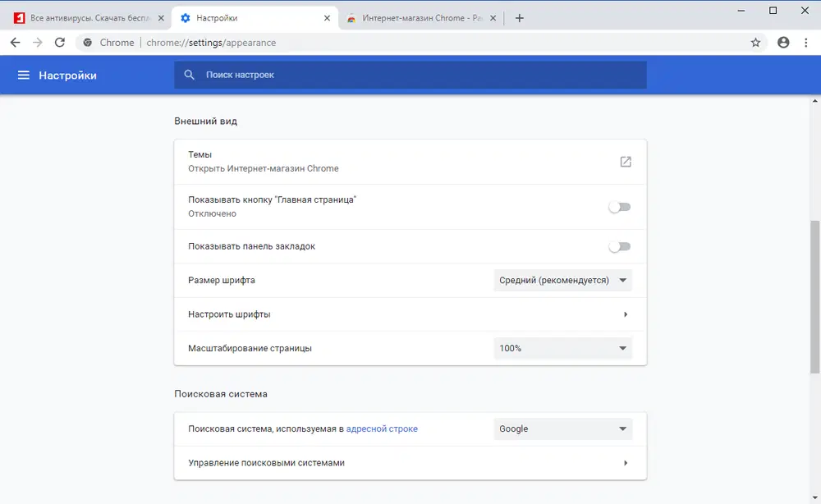The width and height of the screenshot is (821, 504).
Task: Bookmark this page with the star icon
Action: coord(755,43)
